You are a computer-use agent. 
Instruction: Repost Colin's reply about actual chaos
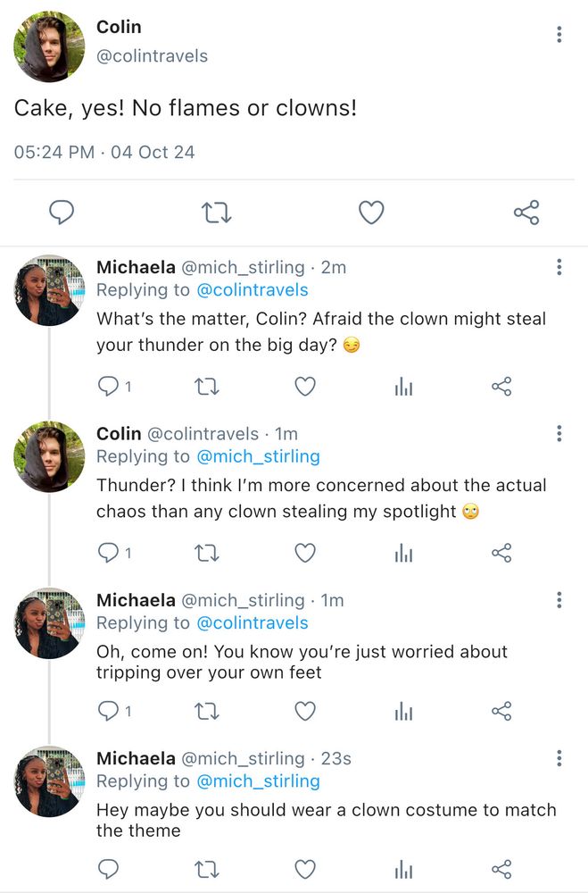(x=207, y=553)
